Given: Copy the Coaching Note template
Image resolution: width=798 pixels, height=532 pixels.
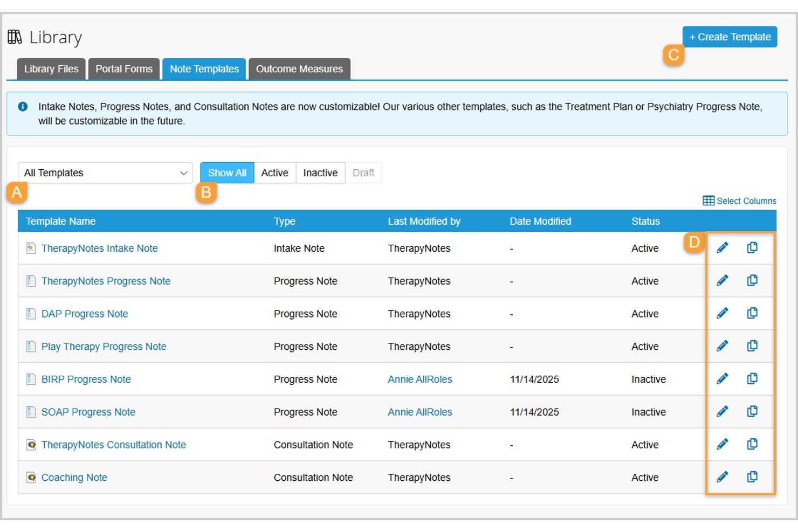Looking at the screenshot, I should coord(752,476).
